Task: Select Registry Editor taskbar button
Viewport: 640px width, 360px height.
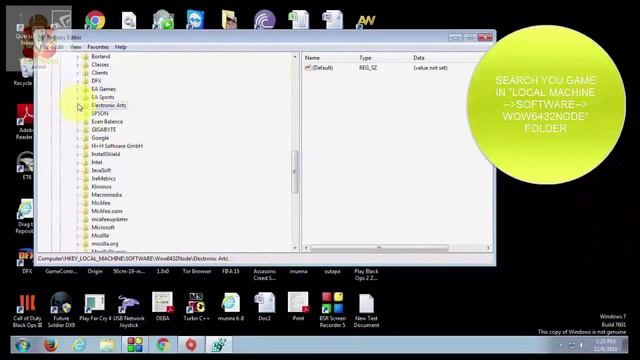Action: click(219, 345)
